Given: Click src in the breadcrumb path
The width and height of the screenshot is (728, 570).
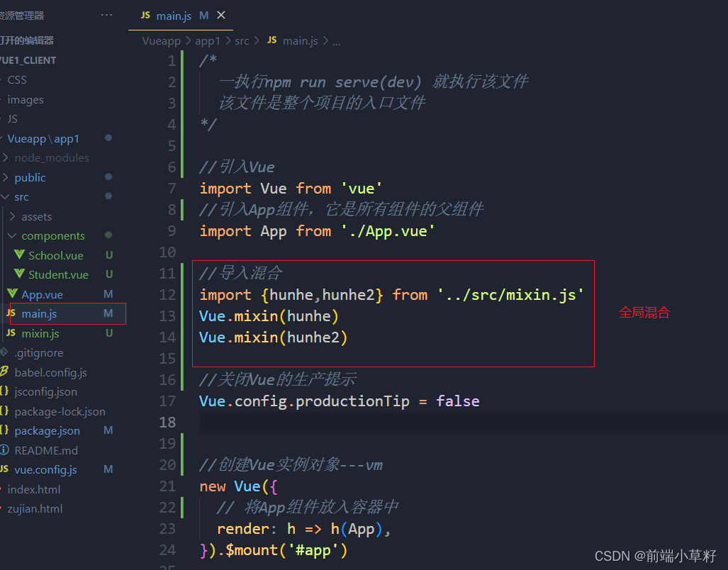Looking at the screenshot, I should tap(242, 40).
